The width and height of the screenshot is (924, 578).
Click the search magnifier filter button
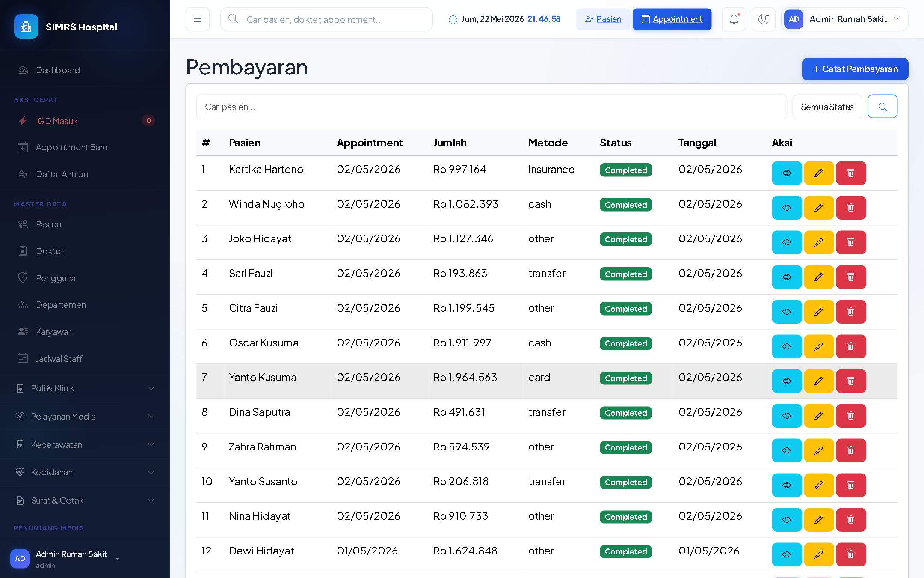pyautogui.click(x=883, y=107)
